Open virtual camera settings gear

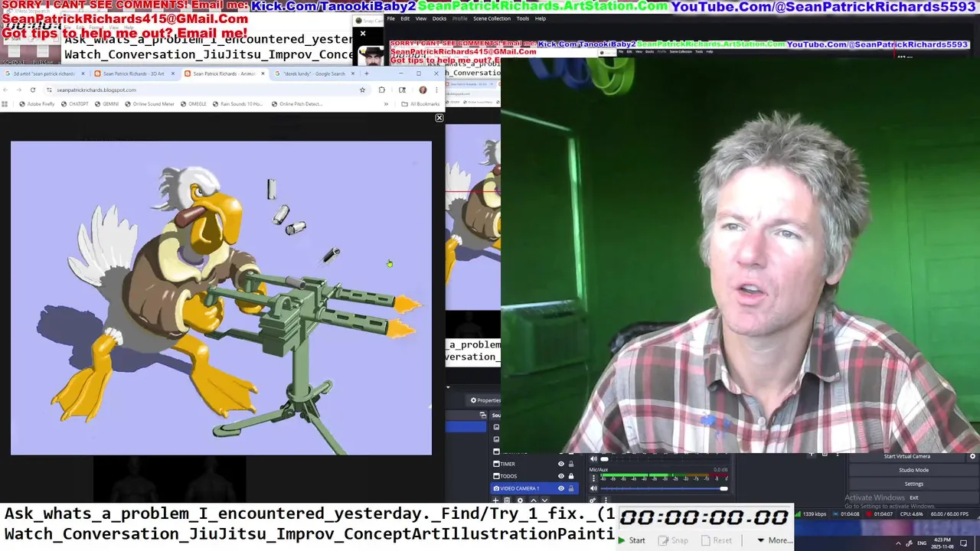(972, 456)
